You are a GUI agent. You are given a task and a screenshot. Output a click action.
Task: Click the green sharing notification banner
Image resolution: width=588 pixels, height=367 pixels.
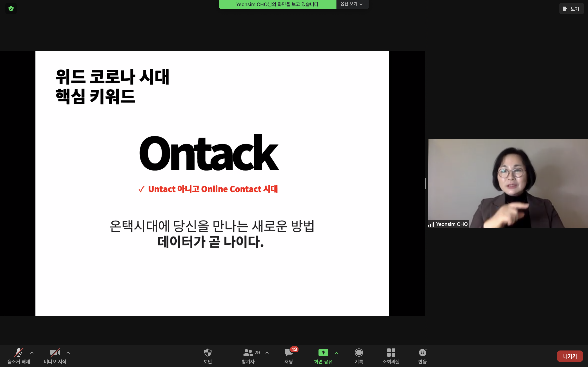(277, 4)
